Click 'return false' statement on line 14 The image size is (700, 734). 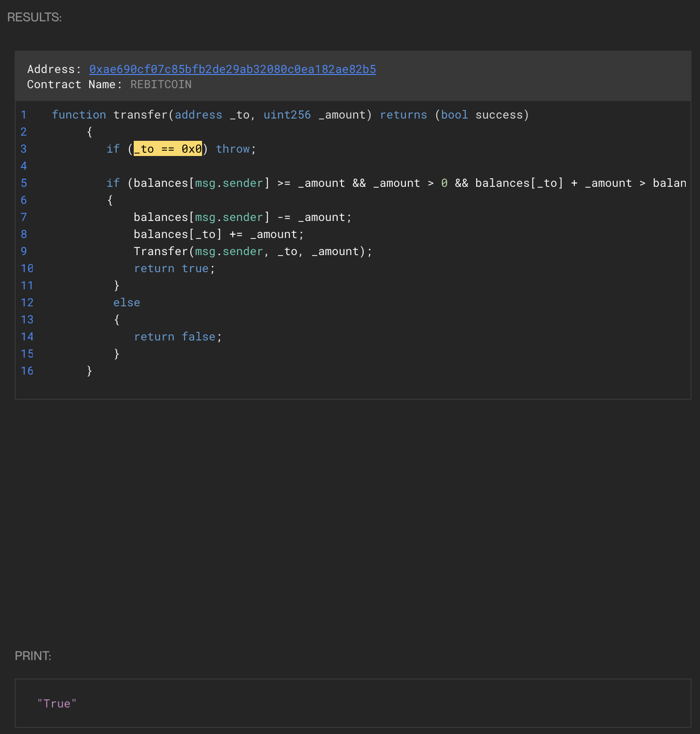[177, 337]
